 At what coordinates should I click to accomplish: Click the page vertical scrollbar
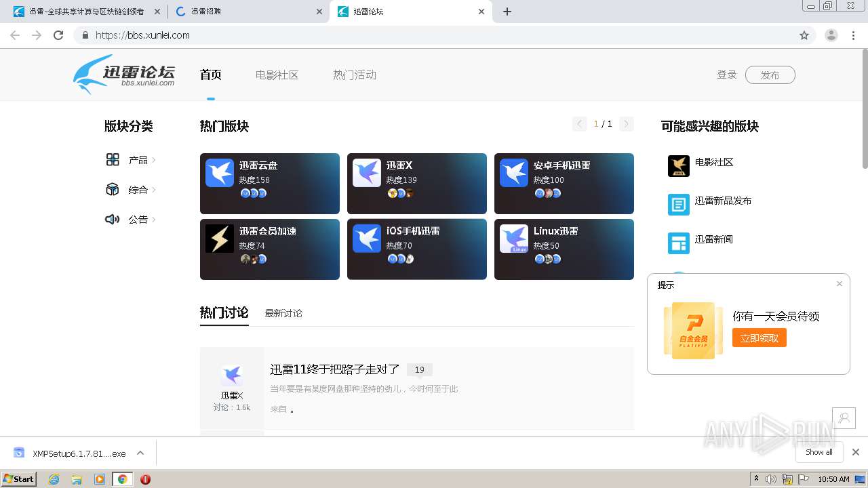[x=864, y=108]
